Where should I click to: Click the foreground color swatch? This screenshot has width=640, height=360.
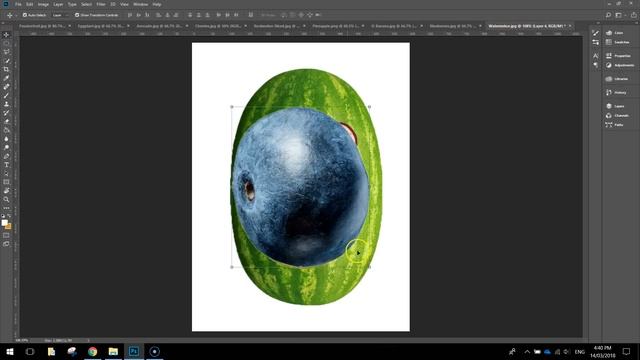tap(4, 222)
